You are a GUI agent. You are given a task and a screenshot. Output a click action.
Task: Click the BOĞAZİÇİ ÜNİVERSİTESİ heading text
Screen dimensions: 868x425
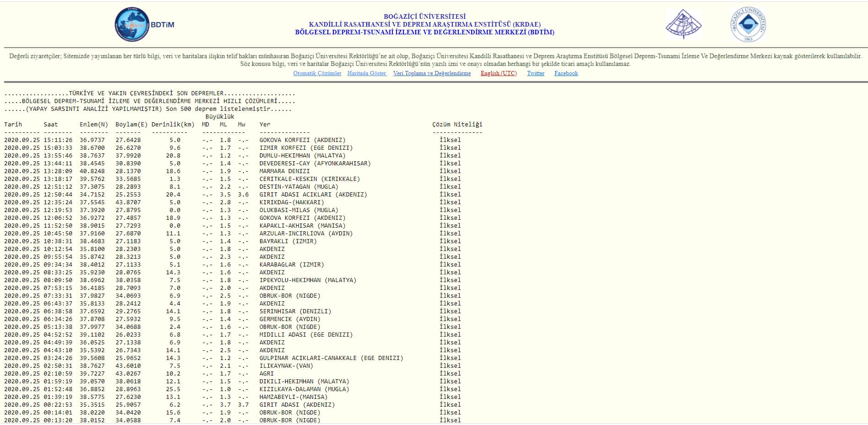[x=424, y=16]
